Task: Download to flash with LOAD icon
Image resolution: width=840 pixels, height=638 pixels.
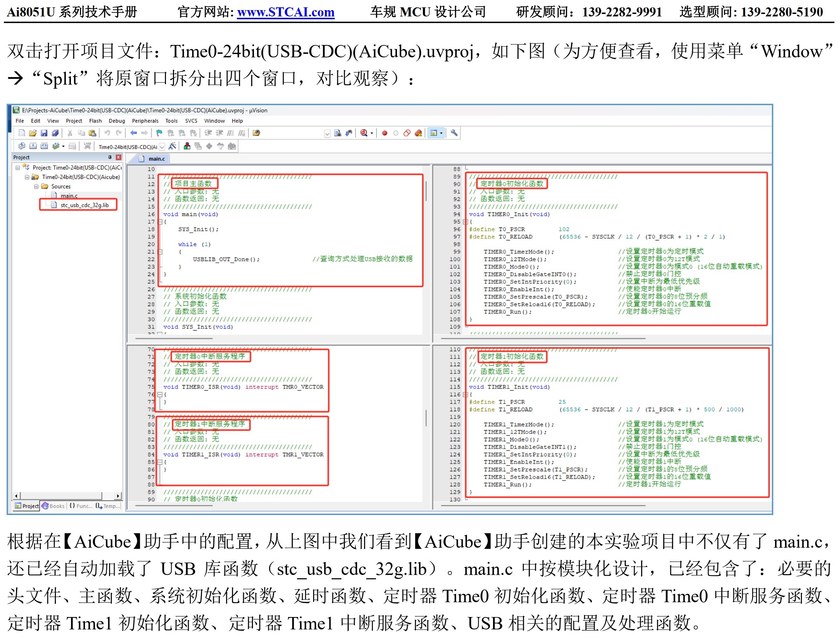Action: (87, 146)
